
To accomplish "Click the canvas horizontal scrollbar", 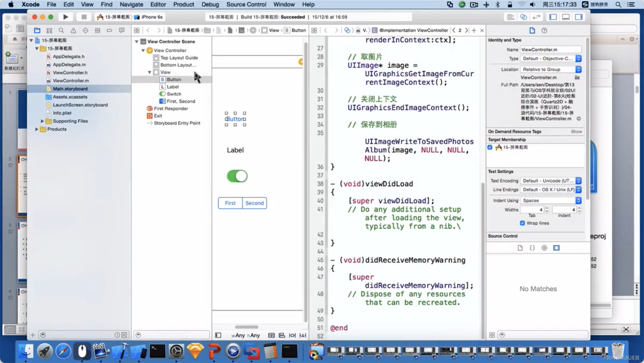I will pos(246,327).
